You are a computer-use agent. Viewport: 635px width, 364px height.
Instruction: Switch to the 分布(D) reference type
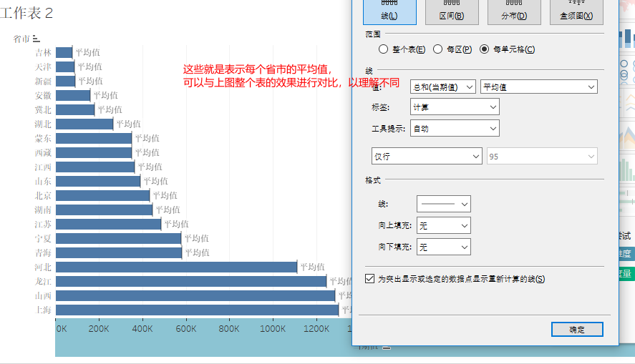coord(514,12)
